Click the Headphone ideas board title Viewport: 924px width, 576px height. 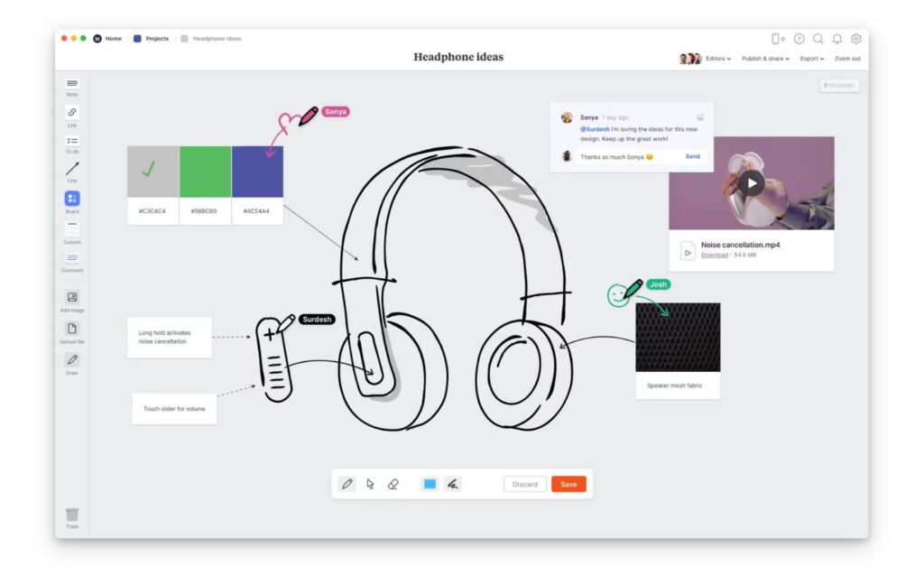click(x=458, y=57)
